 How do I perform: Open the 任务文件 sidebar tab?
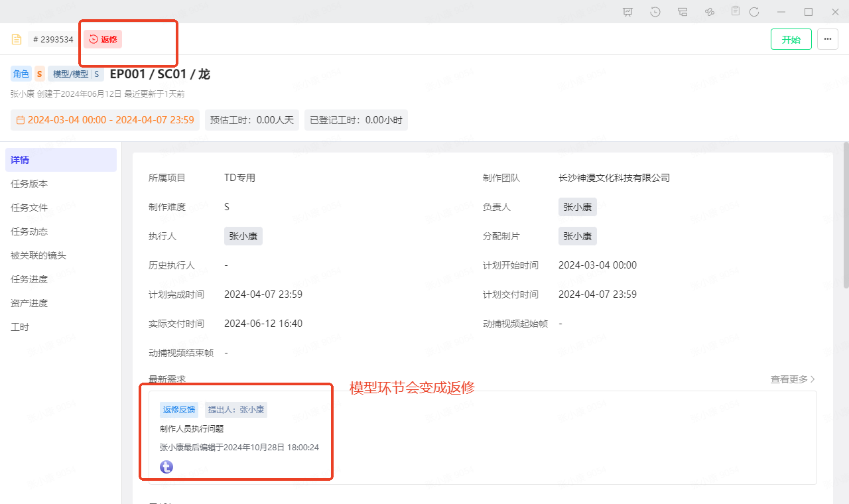tap(29, 208)
